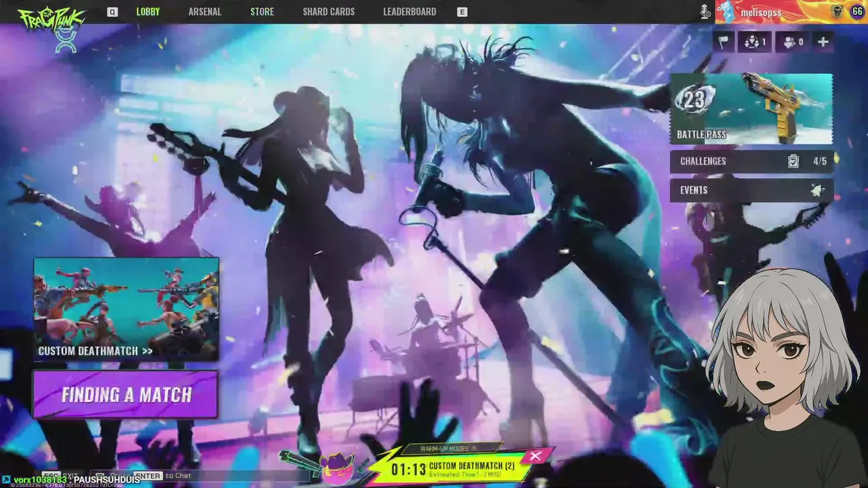The height and width of the screenshot is (488, 868).
Task: Click the Events bell icon
Action: point(817,190)
